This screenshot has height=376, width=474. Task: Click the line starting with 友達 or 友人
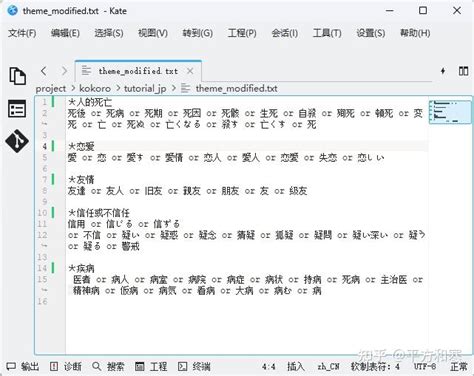[187, 191]
